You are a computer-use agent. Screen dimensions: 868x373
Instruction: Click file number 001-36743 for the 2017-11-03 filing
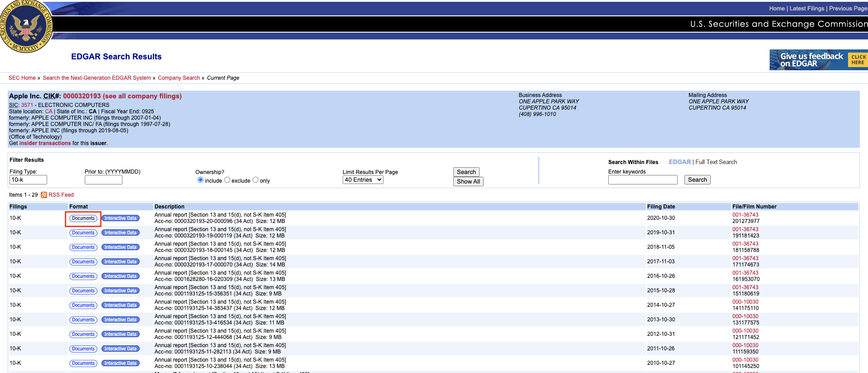tap(745, 258)
